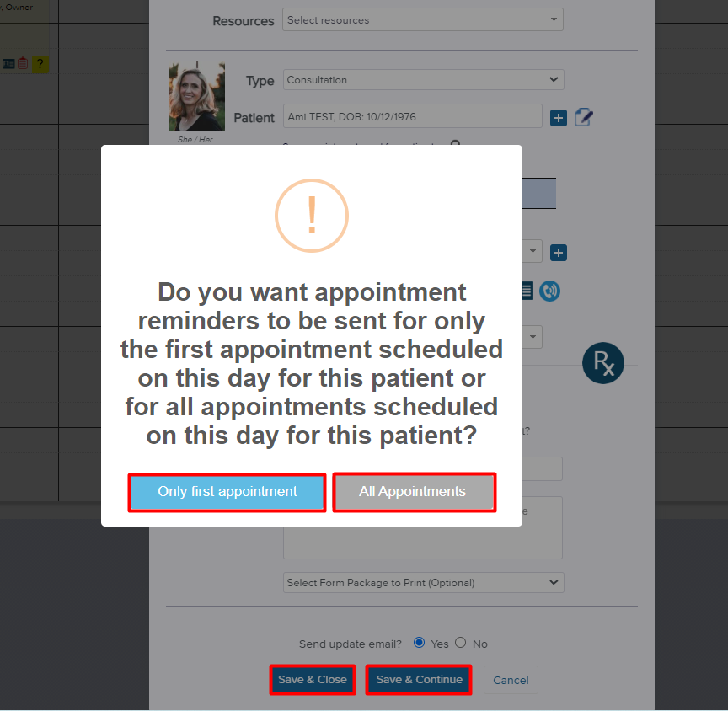Click Save & Close
The height and width of the screenshot is (711, 728).
(313, 680)
